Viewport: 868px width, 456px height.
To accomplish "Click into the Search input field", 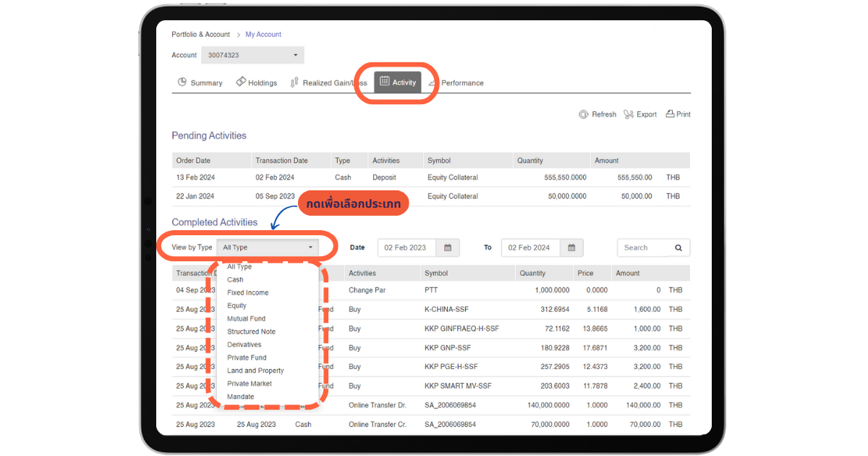I will pos(642,248).
